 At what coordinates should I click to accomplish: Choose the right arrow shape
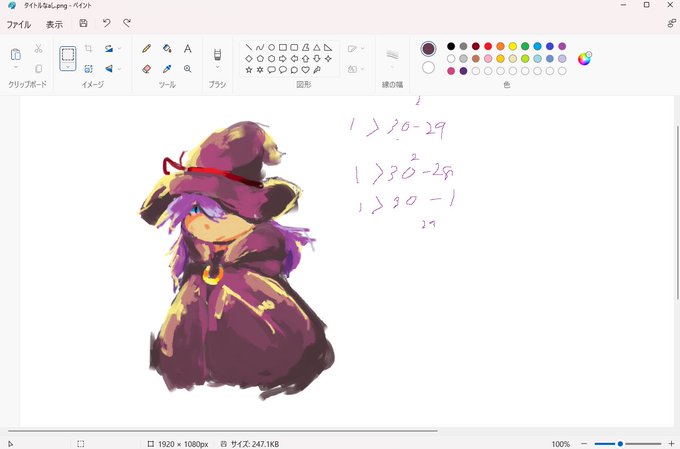click(x=283, y=59)
